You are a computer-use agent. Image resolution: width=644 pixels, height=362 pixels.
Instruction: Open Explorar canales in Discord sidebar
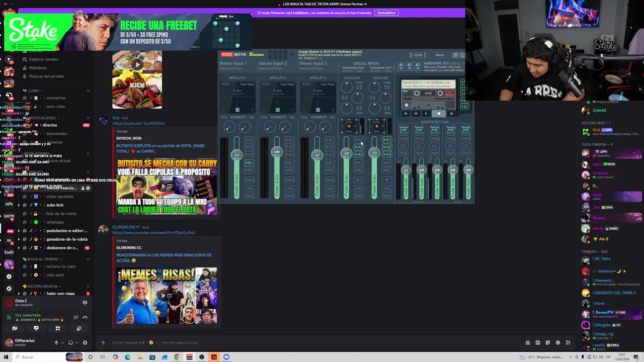43,59
